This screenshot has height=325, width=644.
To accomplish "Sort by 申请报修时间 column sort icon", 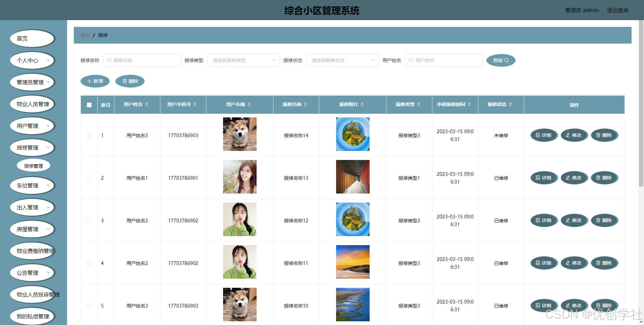I will pyautogui.click(x=469, y=105).
